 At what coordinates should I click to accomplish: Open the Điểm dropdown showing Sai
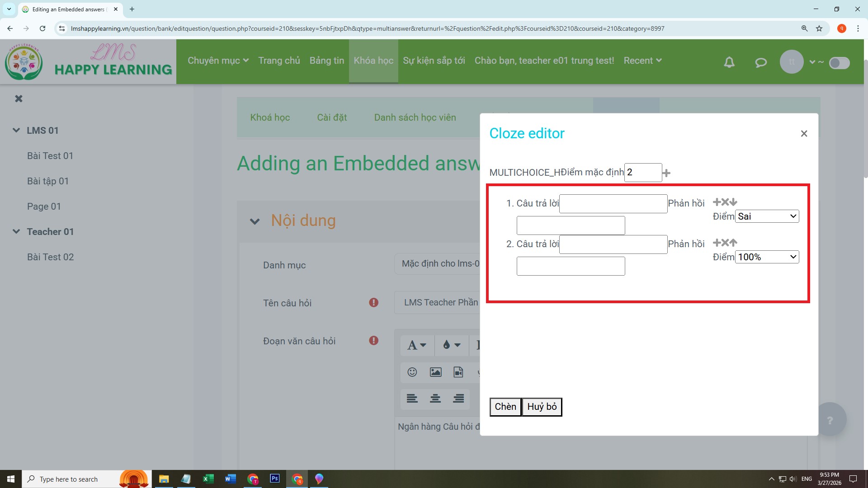767,216
